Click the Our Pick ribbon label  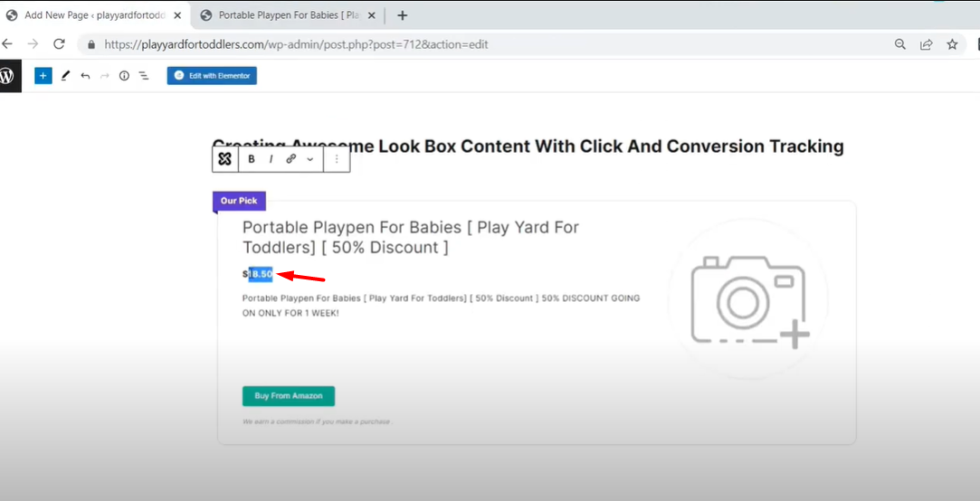240,201
